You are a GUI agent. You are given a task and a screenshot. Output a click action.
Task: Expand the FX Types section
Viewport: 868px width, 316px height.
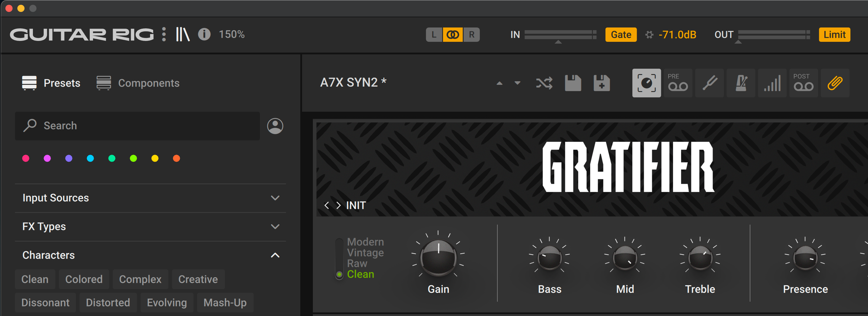pyautogui.click(x=150, y=226)
